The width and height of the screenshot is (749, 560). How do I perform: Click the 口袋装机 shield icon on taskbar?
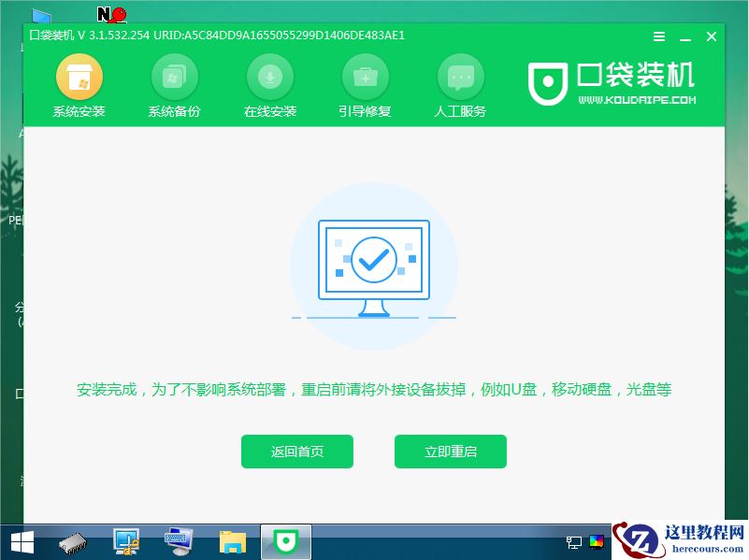point(285,540)
